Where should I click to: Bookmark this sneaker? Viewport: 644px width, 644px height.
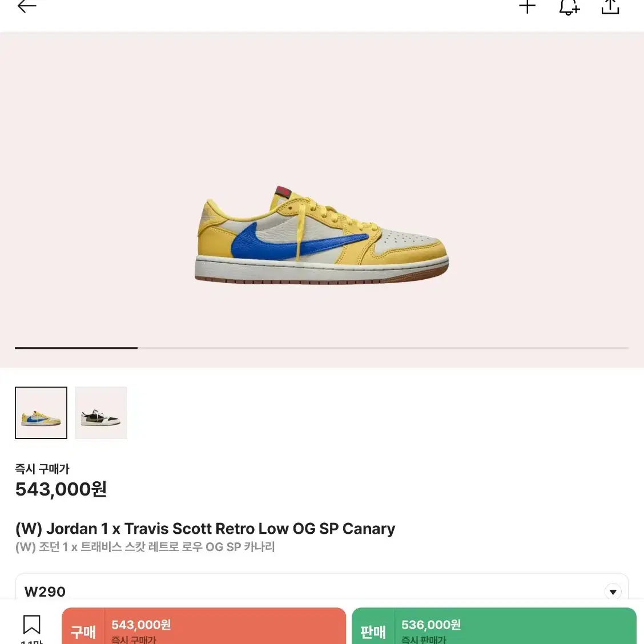click(x=31, y=625)
